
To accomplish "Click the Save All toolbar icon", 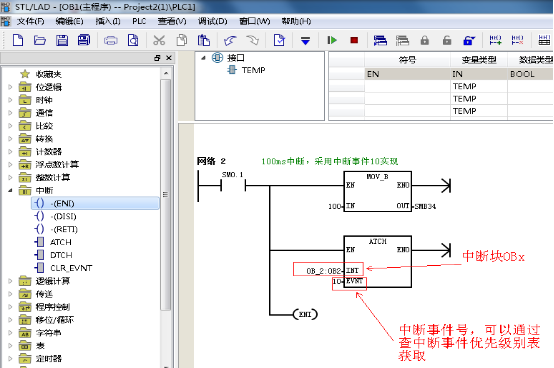I will (84, 40).
